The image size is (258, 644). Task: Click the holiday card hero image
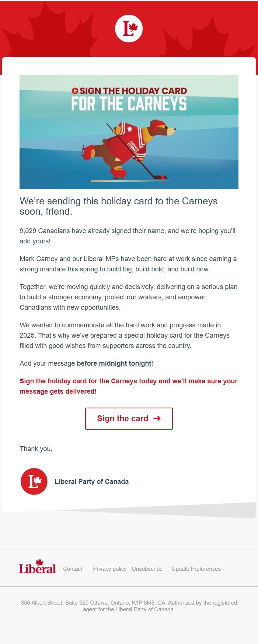[x=129, y=131]
